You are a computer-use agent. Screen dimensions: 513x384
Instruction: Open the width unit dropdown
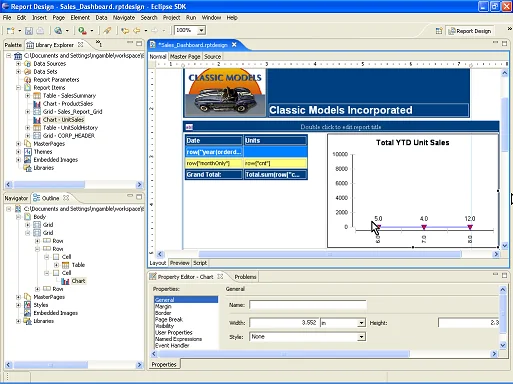pos(361,323)
